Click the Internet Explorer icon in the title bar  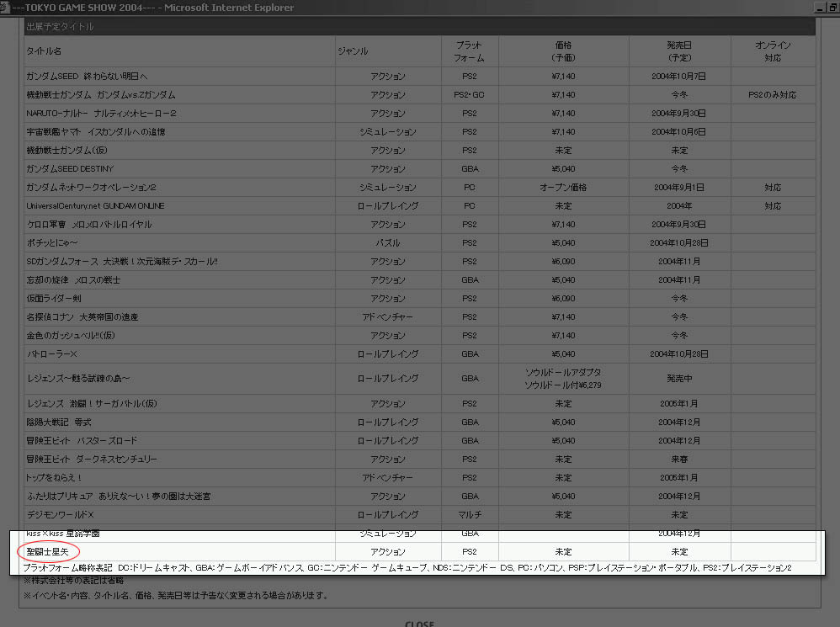pyautogui.click(x=5, y=8)
